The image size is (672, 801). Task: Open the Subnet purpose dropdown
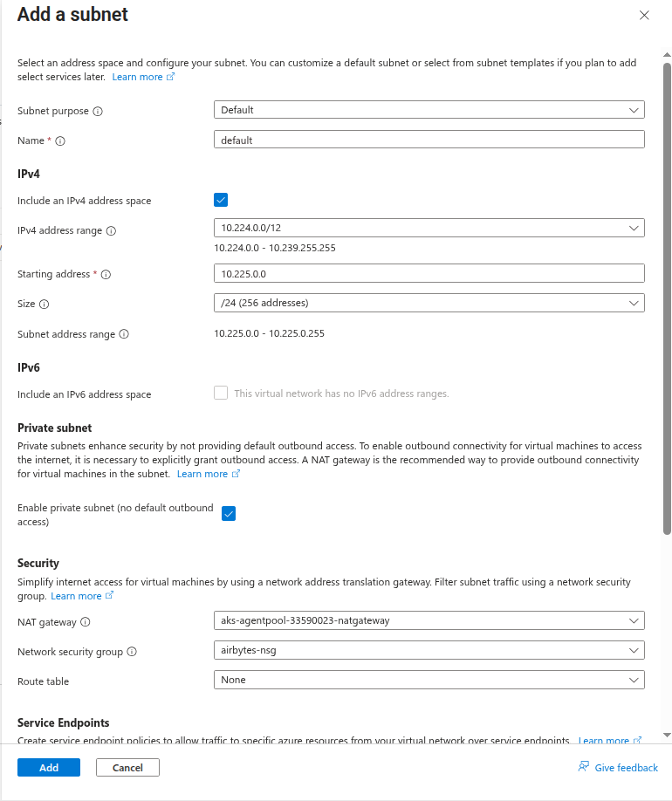429,109
